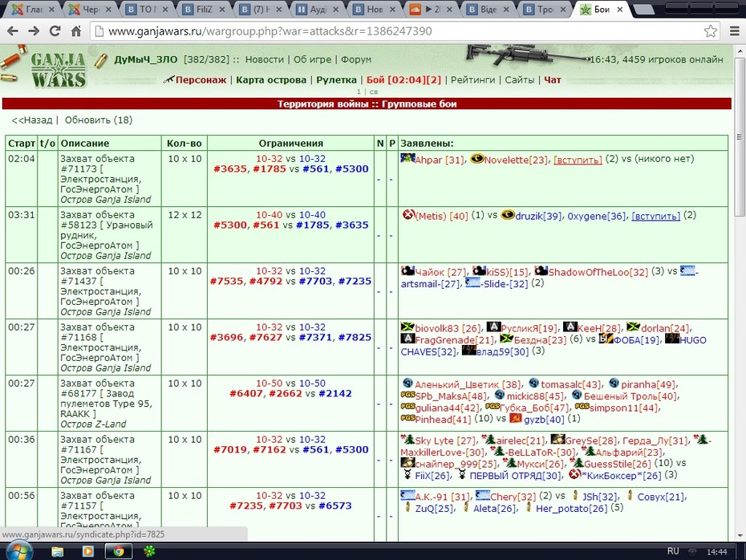The height and width of the screenshot is (560, 746).
Task: Open Chrome menu hamburger icon
Action: pos(735,31)
